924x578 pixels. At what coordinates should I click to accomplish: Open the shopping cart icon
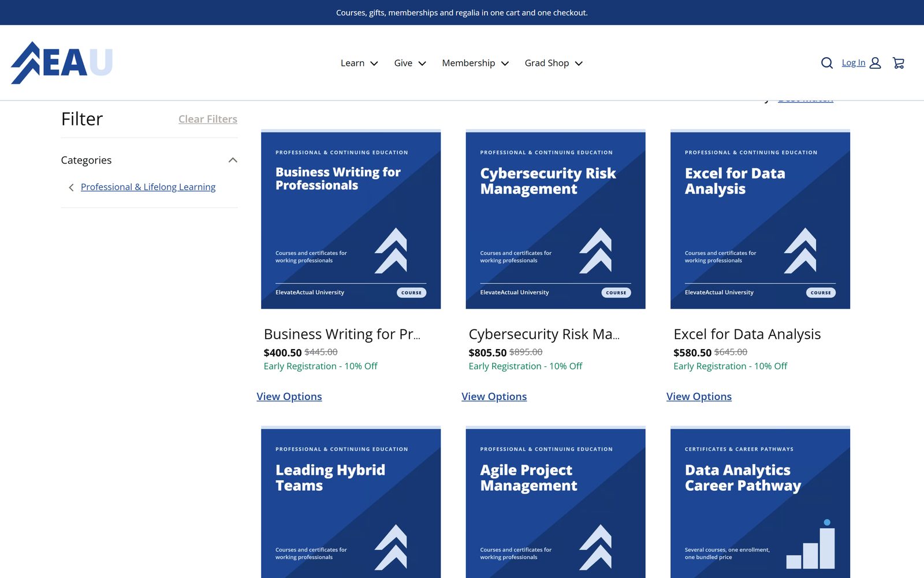pyautogui.click(x=899, y=63)
